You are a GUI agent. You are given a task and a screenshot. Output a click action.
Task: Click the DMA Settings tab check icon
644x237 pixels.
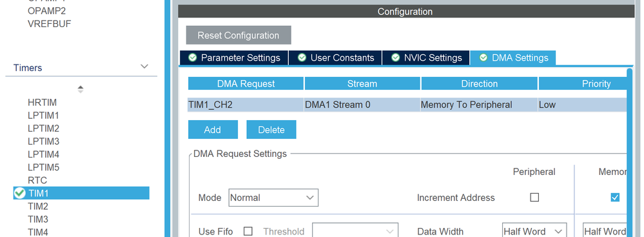[x=483, y=57]
